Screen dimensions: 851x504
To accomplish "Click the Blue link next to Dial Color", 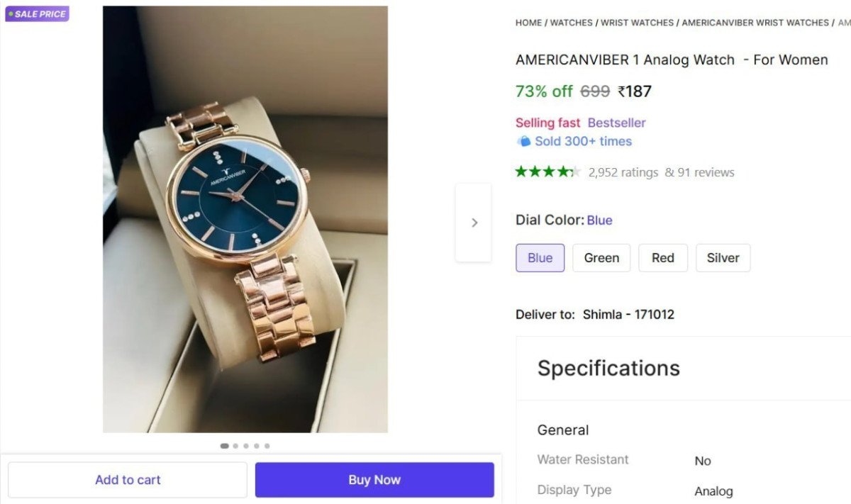I will [599, 220].
